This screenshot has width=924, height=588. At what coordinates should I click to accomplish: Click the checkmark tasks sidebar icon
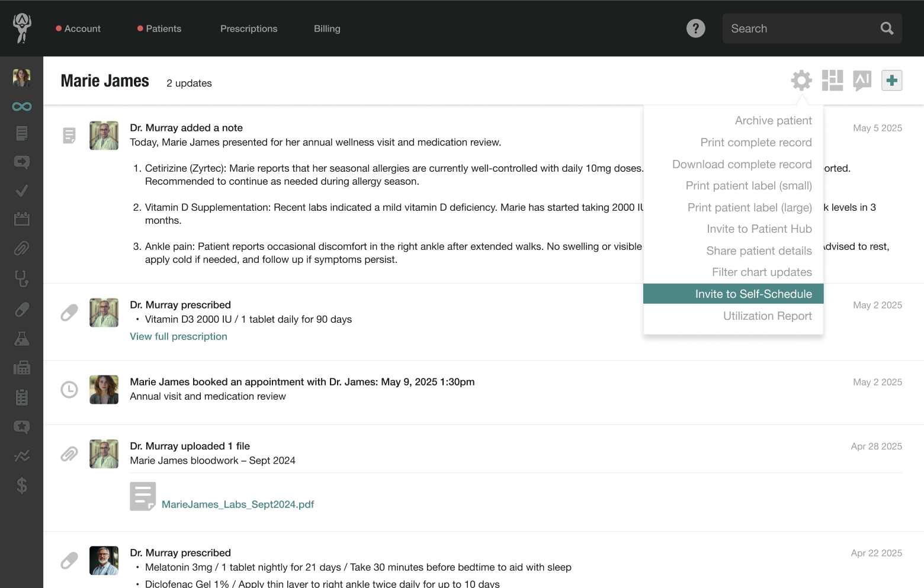tap(22, 191)
